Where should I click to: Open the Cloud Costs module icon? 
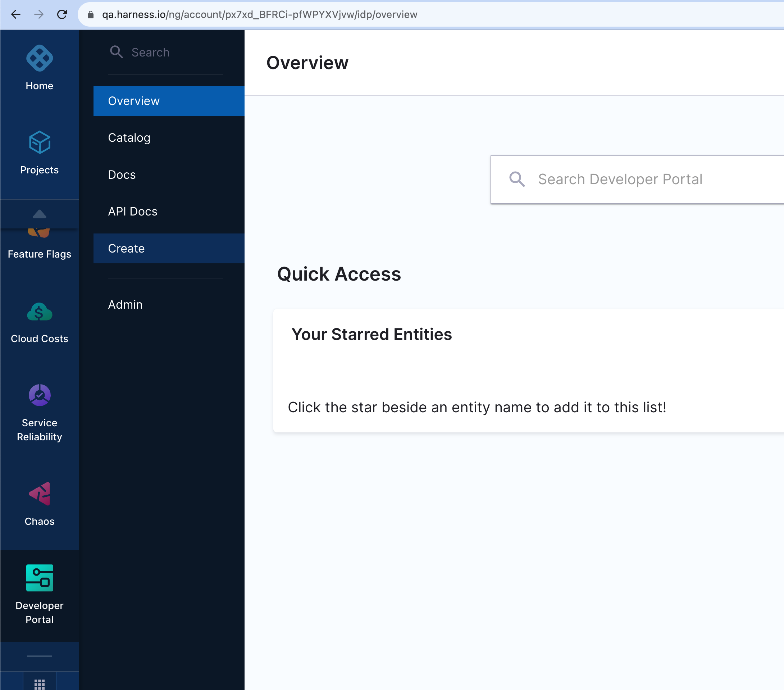click(40, 312)
